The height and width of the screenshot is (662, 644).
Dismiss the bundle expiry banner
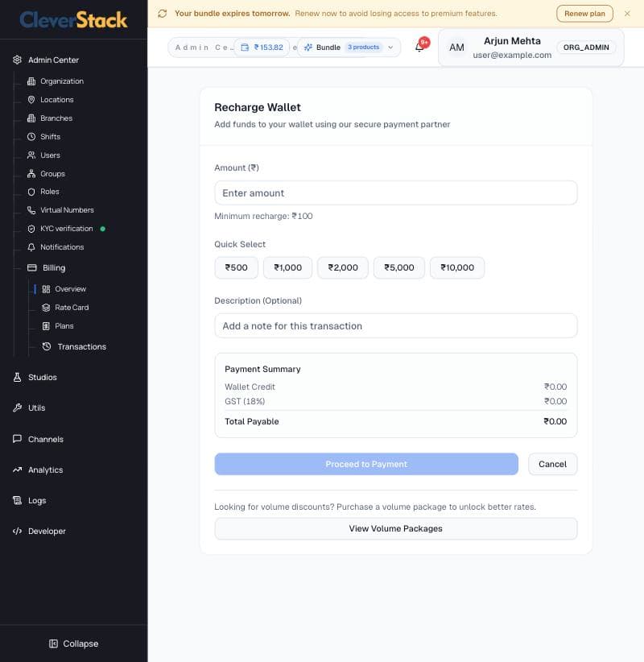[x=627, y=14]
